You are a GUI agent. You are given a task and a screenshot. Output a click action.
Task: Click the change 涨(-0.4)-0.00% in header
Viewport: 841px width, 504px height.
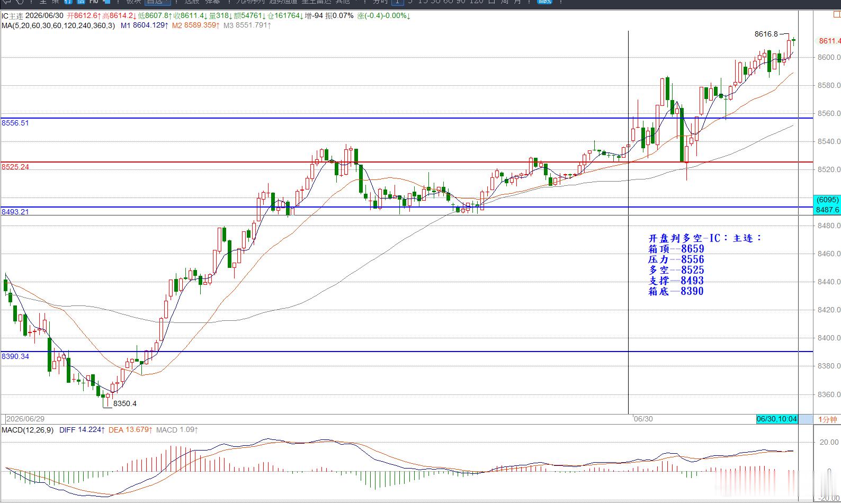[384, 16]
